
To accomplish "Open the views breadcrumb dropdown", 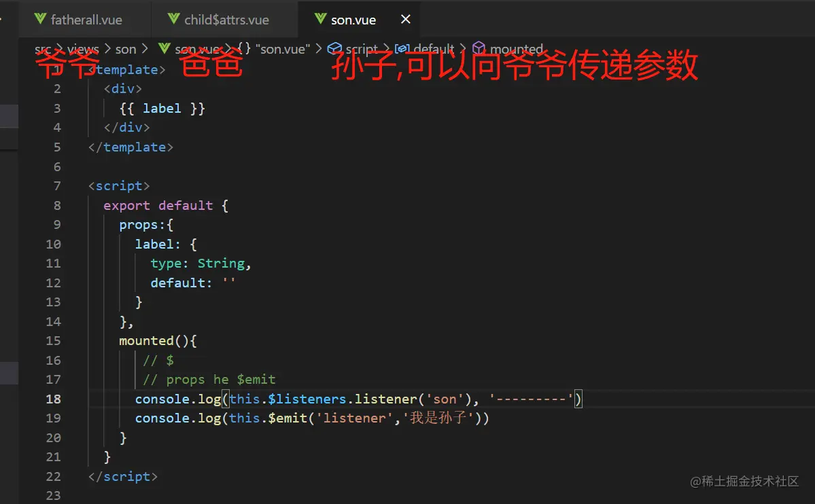I will tap(83, 49).
